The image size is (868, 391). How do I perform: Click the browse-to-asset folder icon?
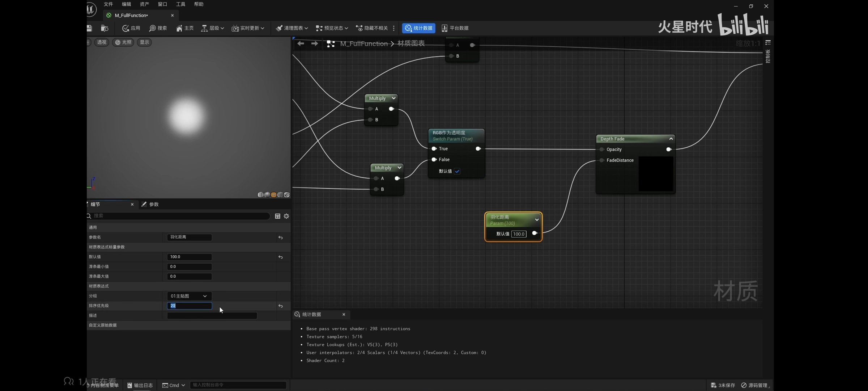(105, 28)
